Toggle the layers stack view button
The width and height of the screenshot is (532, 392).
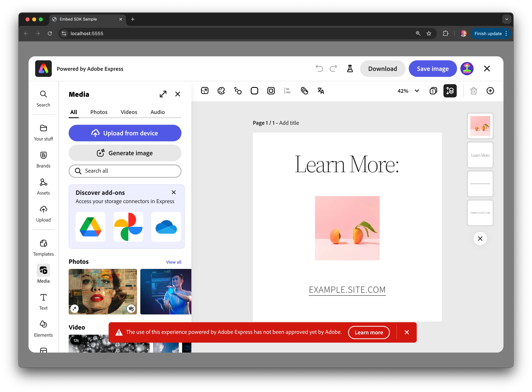(x=450, y=91)
